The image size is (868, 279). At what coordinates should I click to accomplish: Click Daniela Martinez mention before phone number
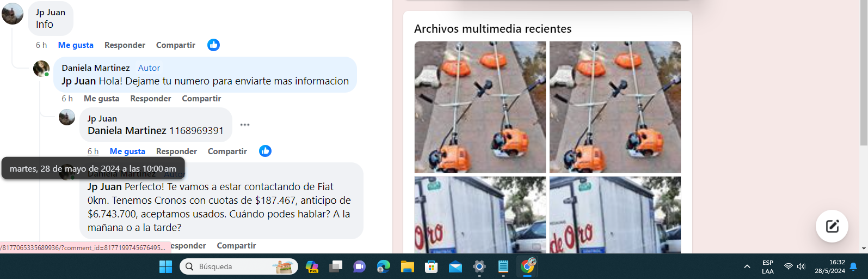point(127,131)
